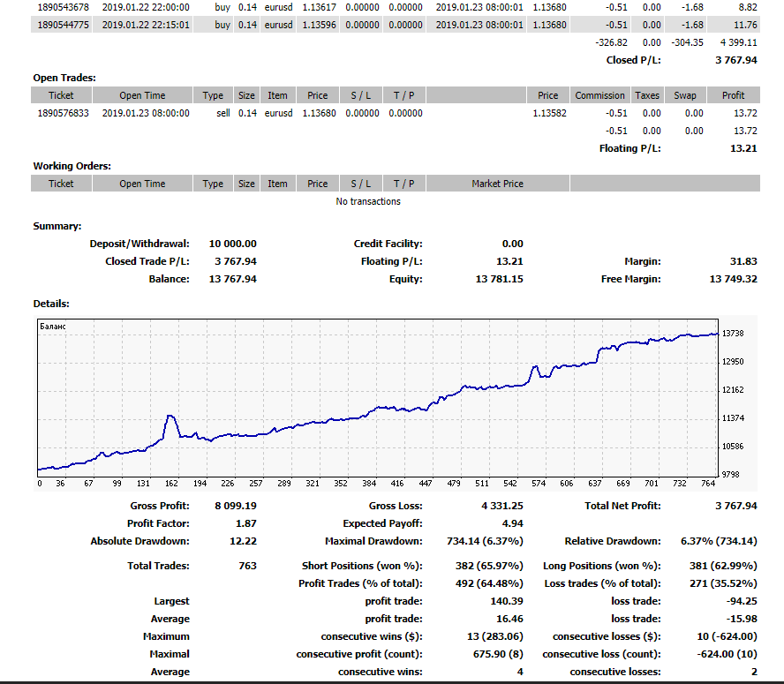Click the Market Price header in Working Orders
The image size is (784, 684).
pos(498,184)
